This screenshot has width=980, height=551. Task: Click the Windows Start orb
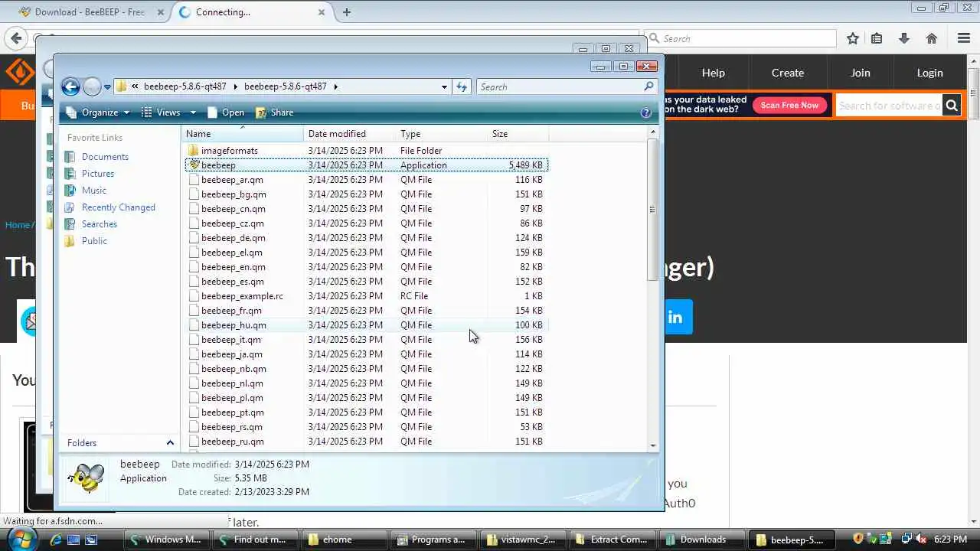pos(21,538)
